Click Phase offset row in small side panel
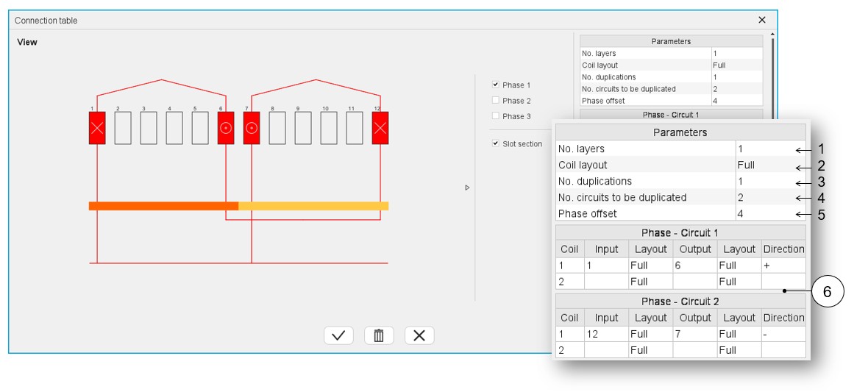This screenshot has height=392, width=868. click(671, 101)
